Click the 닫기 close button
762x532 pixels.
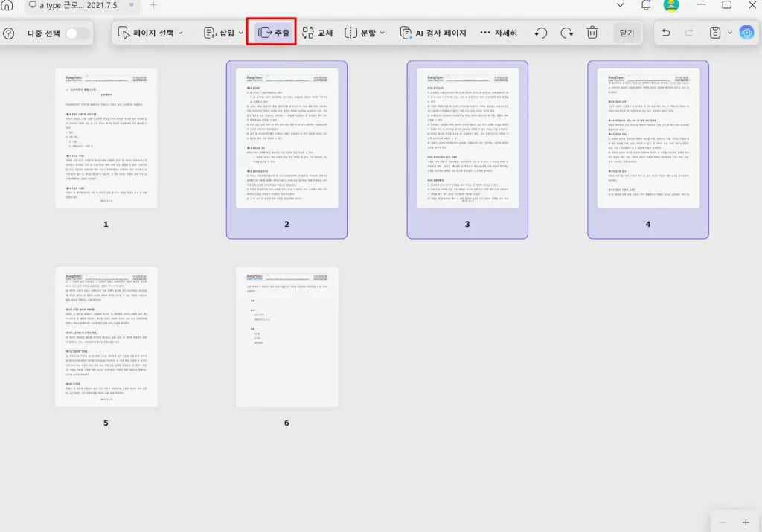pyautogui.click(x=627, y=33)
